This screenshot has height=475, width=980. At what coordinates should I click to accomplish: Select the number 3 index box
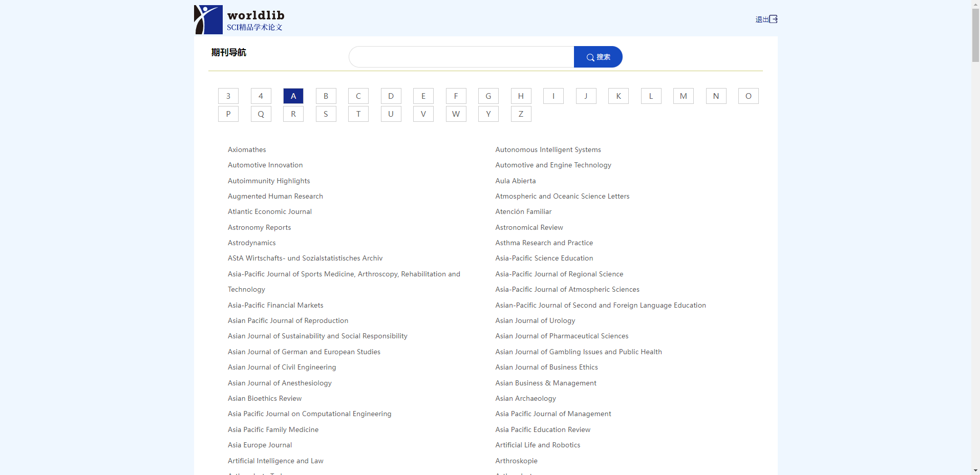click(x=228, y=96)
